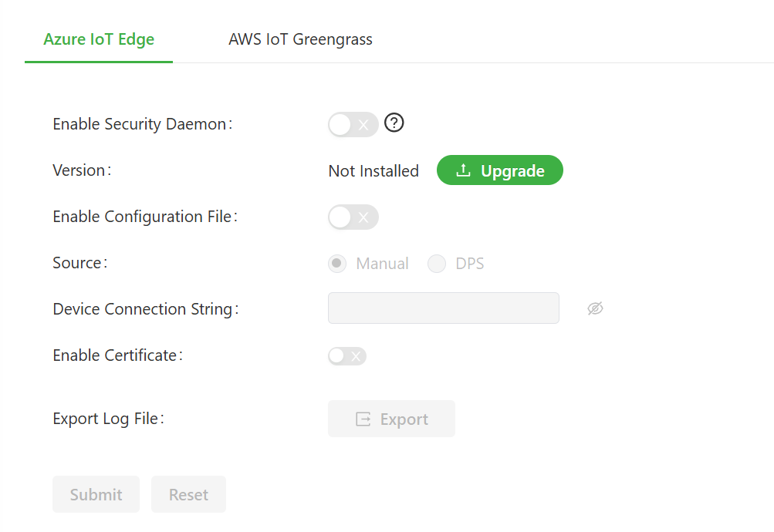Click the Source field label
Screen dimensions: 774x532
tap(79, 263)
